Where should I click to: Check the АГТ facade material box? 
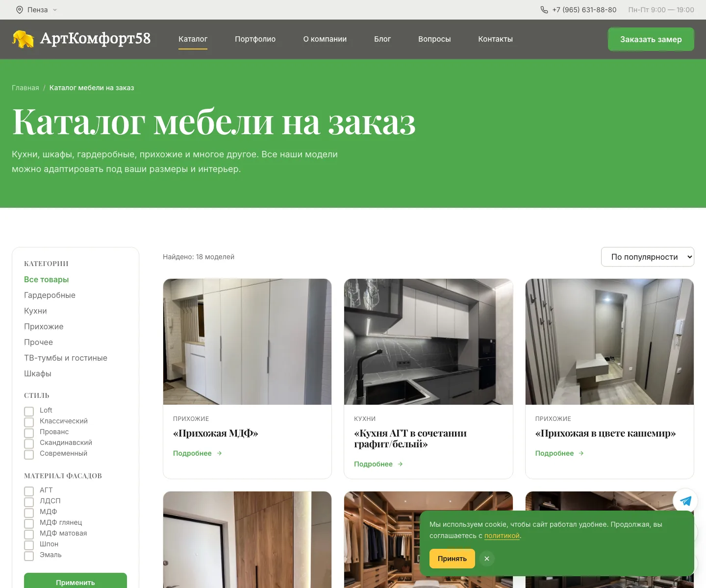click(29, 491)
